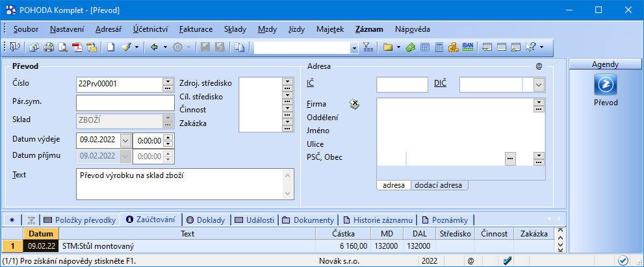
Task: Click the asterisk tab button in table tabs
Action: point(12,220)
